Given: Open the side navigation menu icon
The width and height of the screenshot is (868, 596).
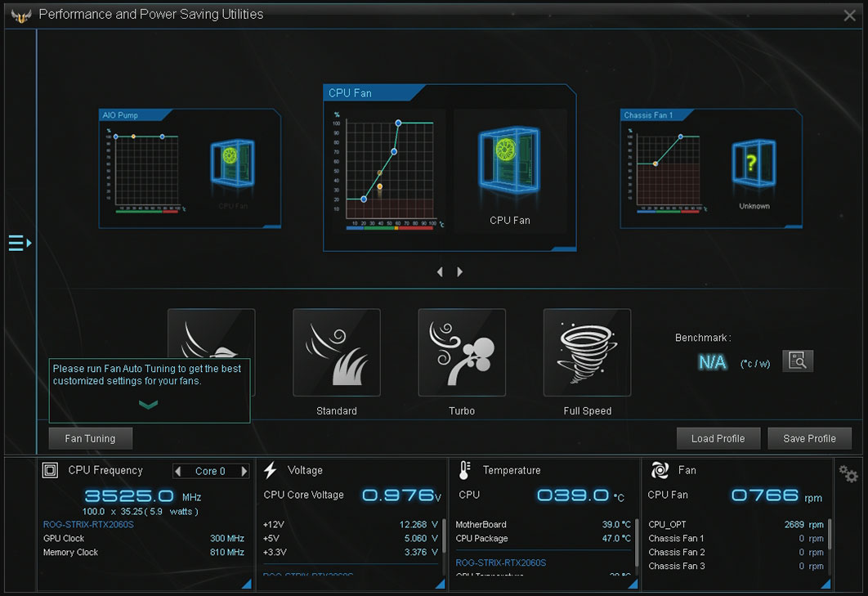Looking at the screenshot, I should tap(20, 243).
